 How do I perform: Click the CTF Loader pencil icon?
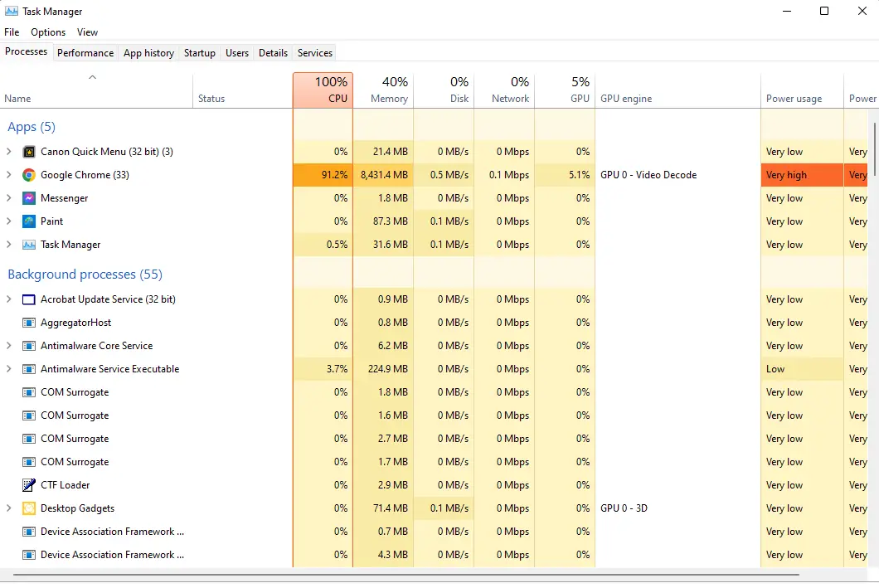(28, 485)
